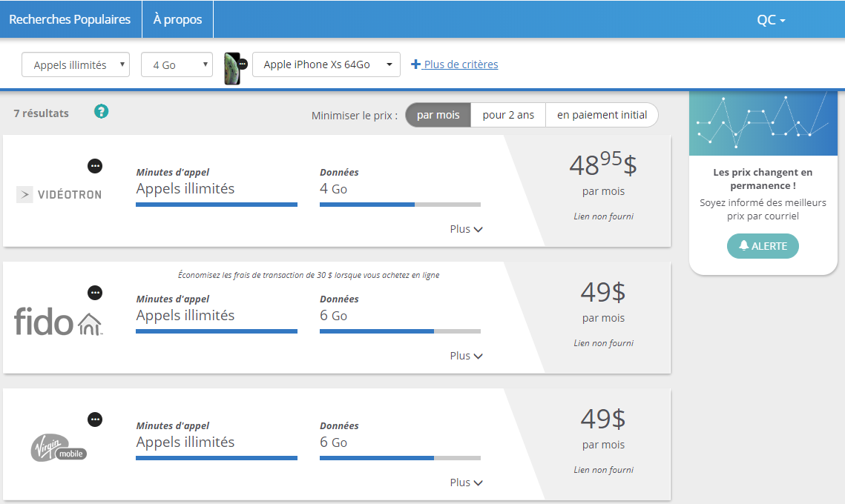The width and height of the screenshot is (845, 504).
Task: Click the Vidéotron 4 Go data bar
Action: click(x=400, y=205)
